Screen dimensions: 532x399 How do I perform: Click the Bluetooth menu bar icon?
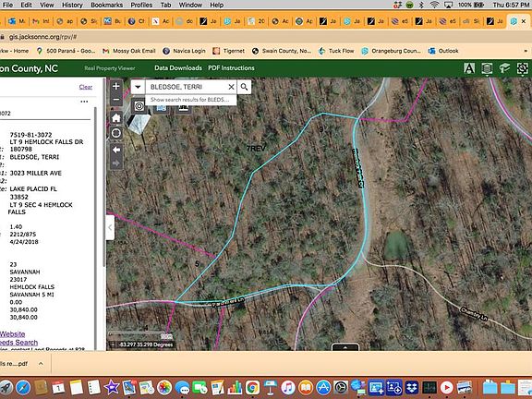[x=422, y=5]
